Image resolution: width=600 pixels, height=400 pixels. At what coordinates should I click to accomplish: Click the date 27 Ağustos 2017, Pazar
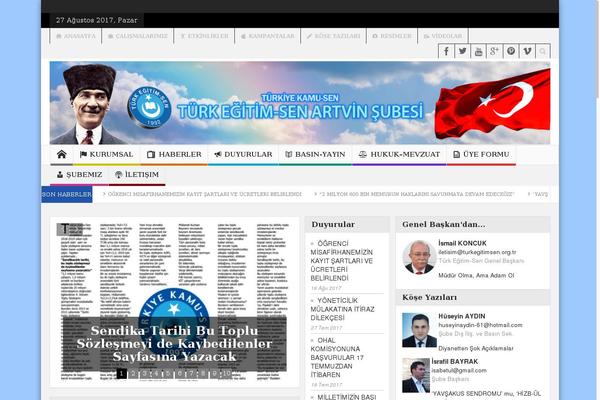pyautogui.click(x=96, y=20)
